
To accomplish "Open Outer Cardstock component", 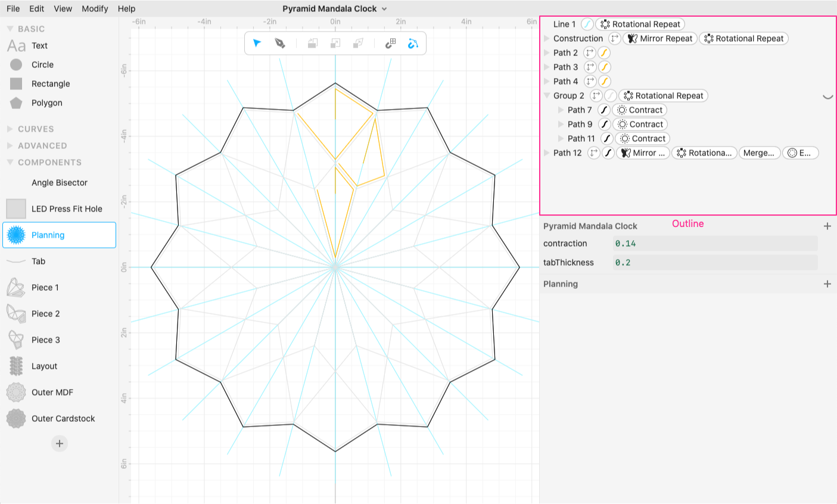I will [x=59, y=418].
